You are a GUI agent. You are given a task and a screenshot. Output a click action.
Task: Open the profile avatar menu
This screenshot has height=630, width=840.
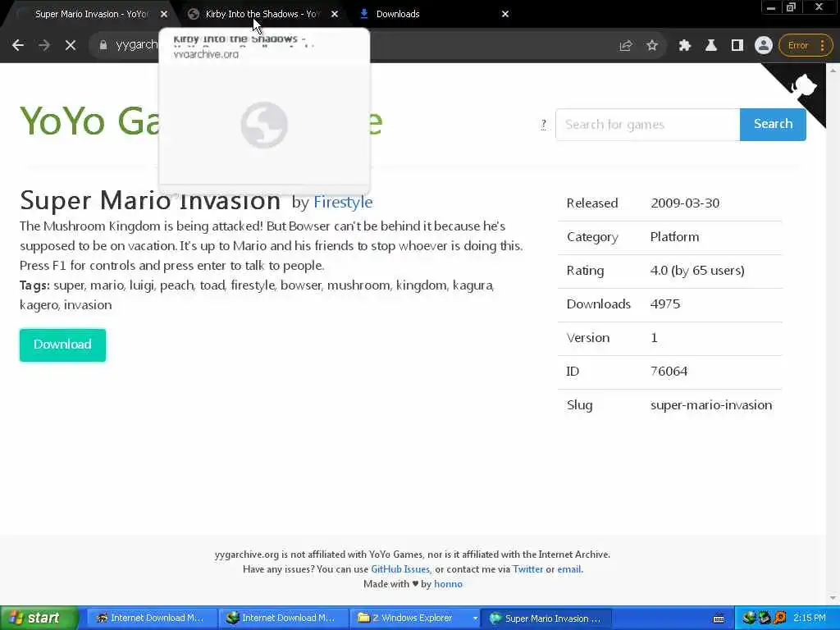tap(764, 46)
